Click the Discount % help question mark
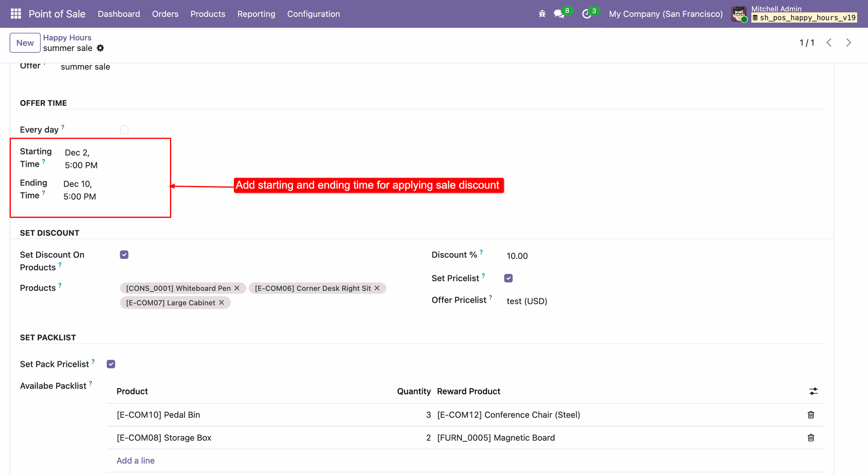The width and height of the screenshot is (868, 475). pos(481,252)
